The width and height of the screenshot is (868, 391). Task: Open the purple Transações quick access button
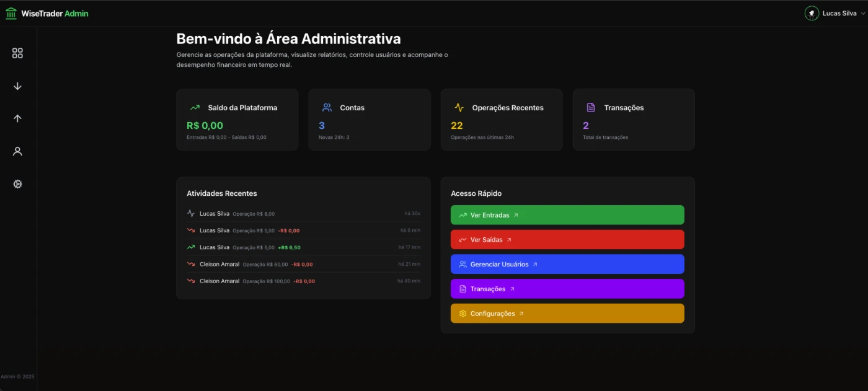point(567,289)
